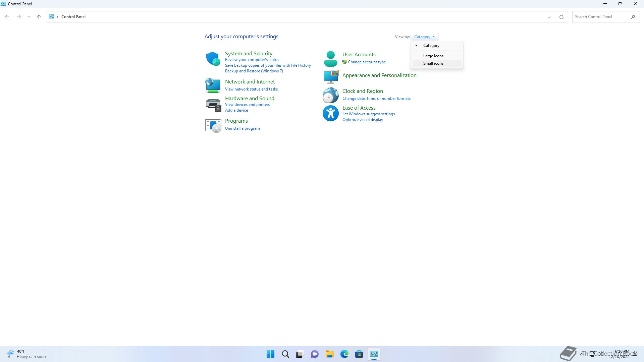The image size is (644, 362).
Task: Open Uninstall a program link
Action: 242,128
